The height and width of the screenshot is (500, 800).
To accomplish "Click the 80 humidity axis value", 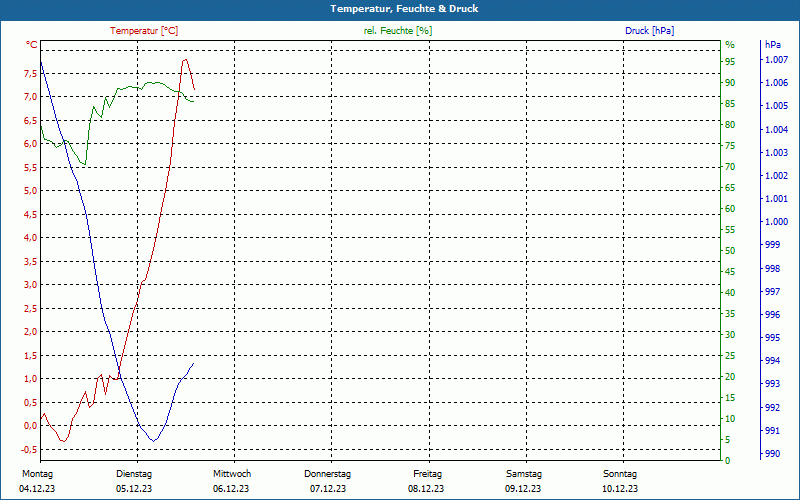I will coord(730,124).
